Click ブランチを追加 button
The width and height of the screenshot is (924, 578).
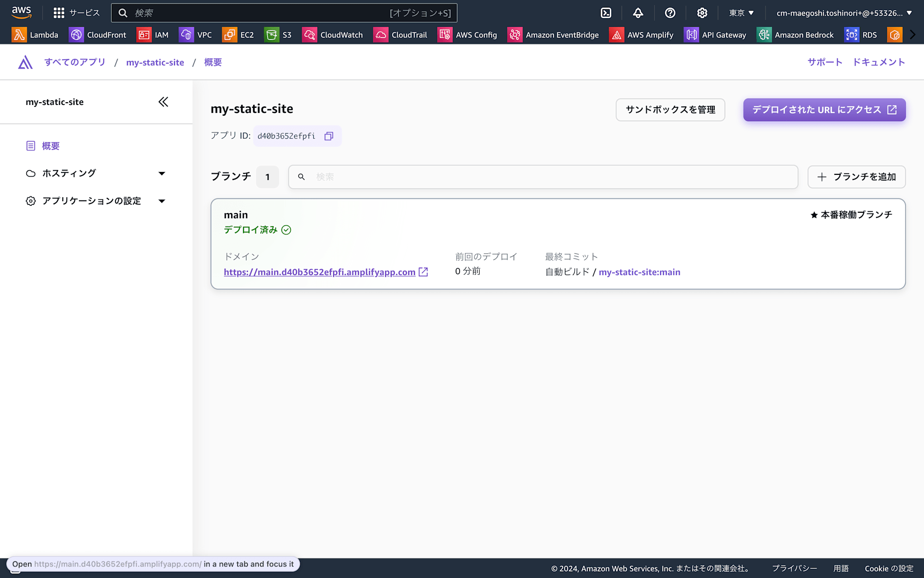tap(857, 177)
